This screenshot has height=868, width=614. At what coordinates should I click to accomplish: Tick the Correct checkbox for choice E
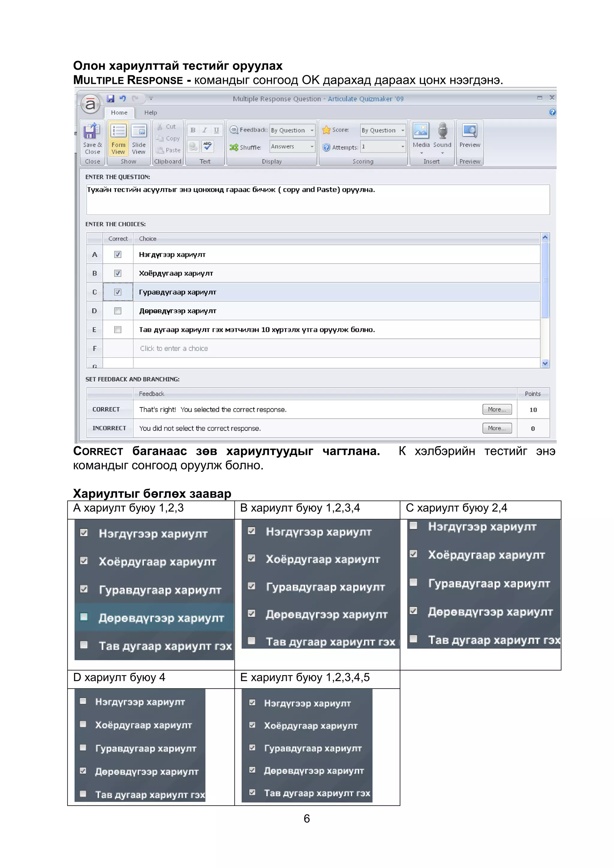coord(118,330)
